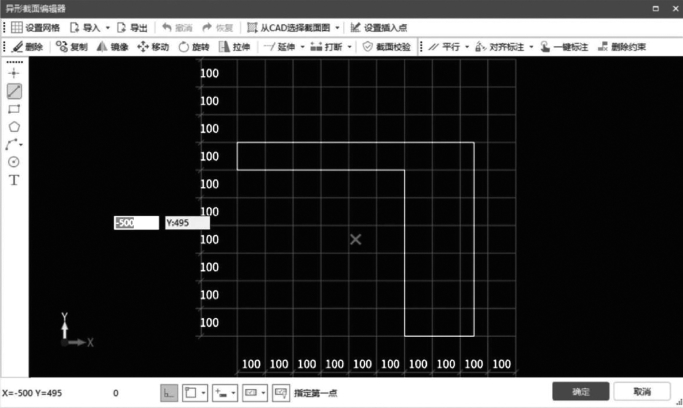Expand the point-offset icon dropdown

click(233, 393)
